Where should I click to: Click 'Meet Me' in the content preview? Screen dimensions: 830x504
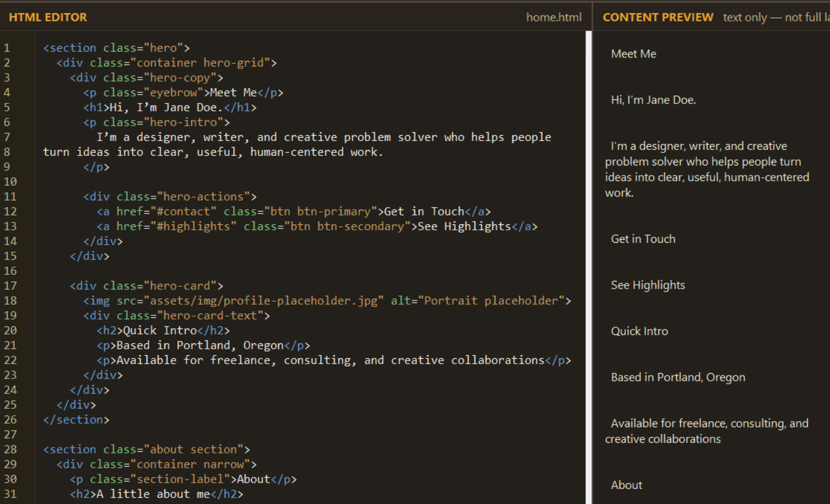634,54
